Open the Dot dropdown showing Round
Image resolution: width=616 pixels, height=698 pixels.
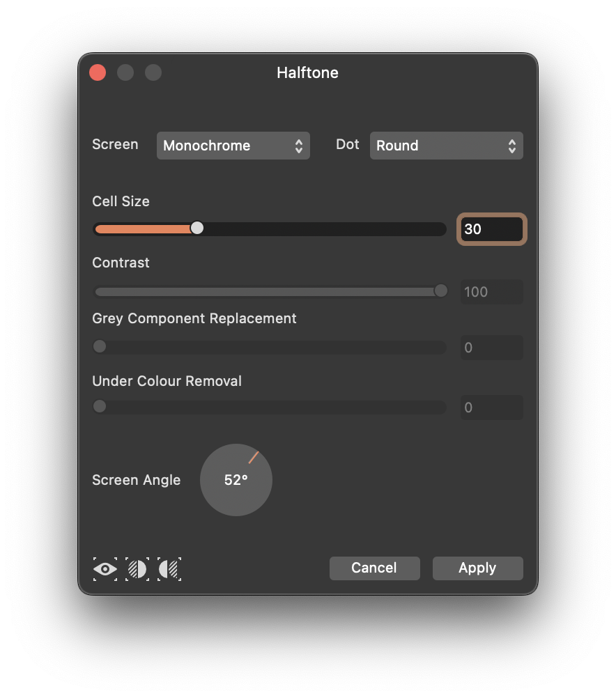pos(446,146)
